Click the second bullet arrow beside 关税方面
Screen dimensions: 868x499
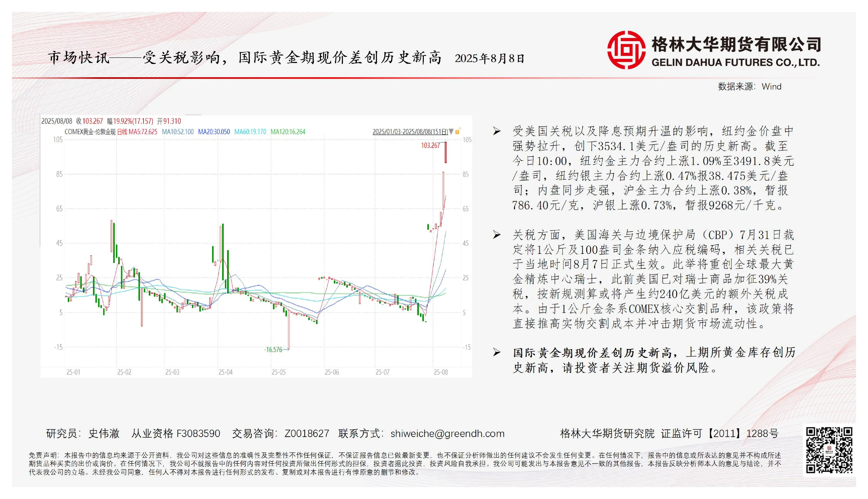click(x=497, y=235)
